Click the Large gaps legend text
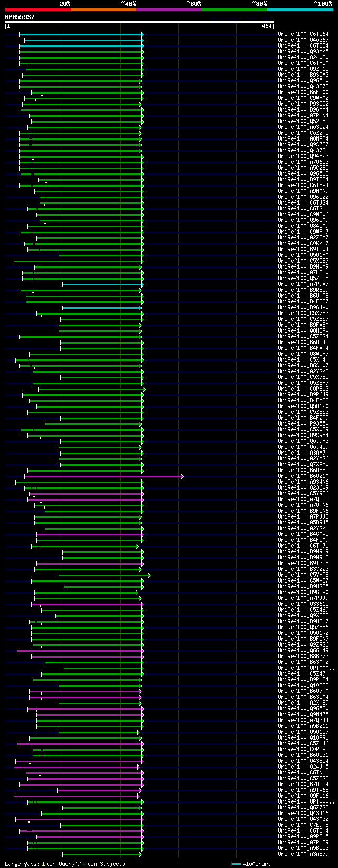The width and height of the screenshot is (338, 868). coord(65,864)
